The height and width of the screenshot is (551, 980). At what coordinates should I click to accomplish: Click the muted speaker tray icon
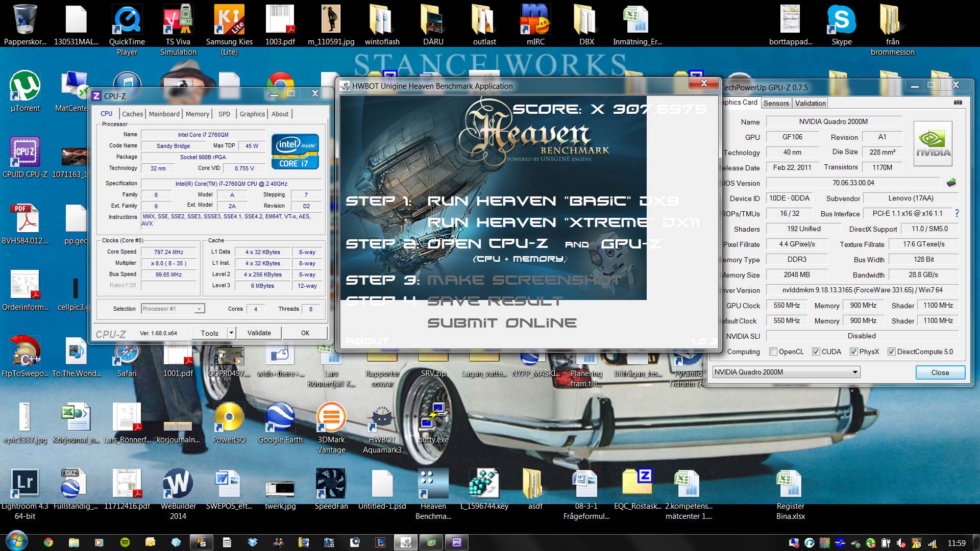pos(901,543)
